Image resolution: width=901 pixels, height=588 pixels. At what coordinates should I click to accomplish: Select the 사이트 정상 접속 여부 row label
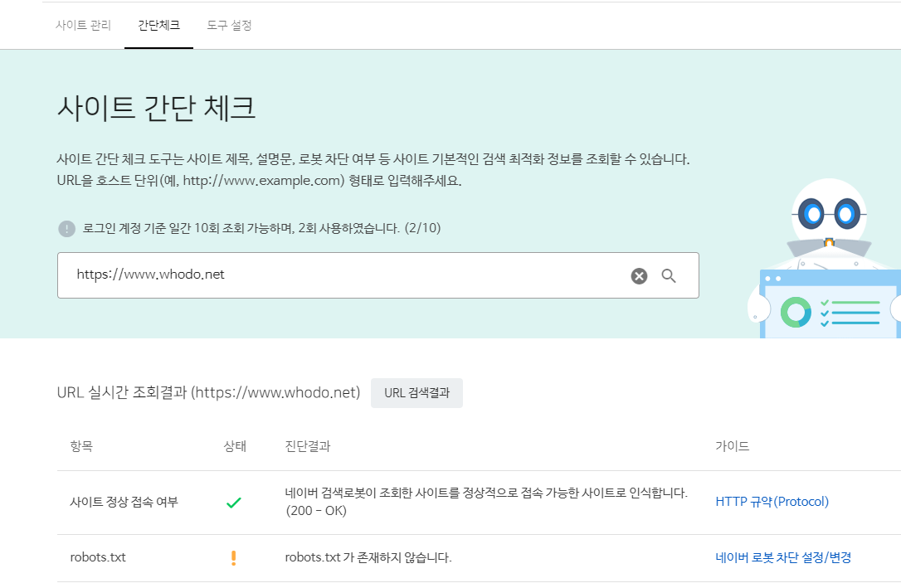tap(124, 502)
